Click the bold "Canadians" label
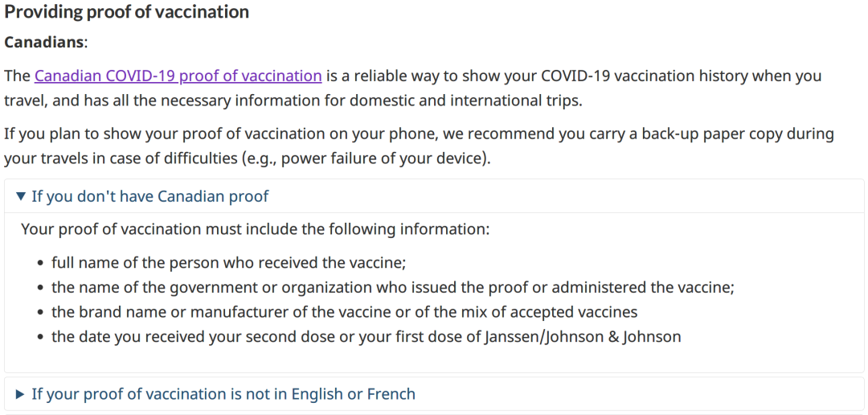The image size is (868, 415). pyautogui.click(x=44, y=43)
